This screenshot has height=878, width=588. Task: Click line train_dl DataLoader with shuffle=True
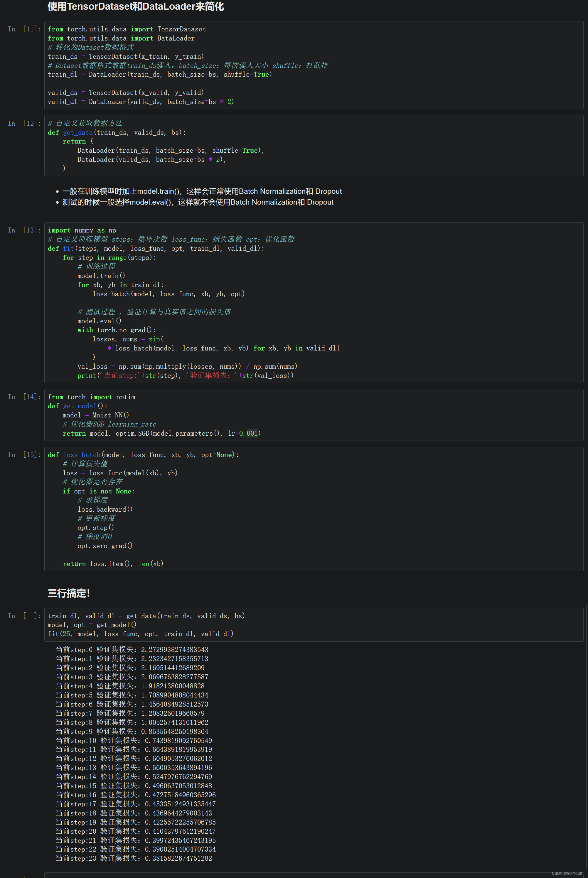coord(160,74)
